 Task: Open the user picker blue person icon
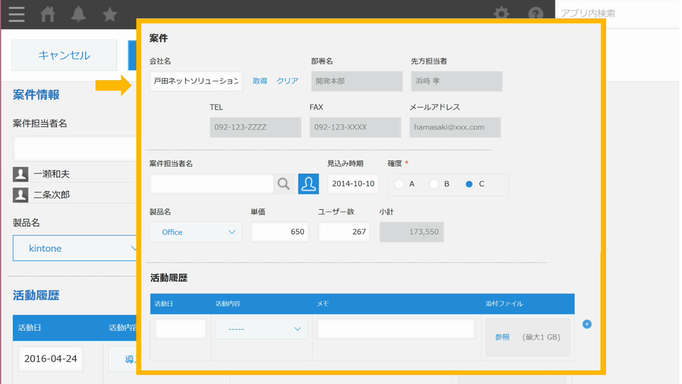pyautogui.click(x=308, y=184)
